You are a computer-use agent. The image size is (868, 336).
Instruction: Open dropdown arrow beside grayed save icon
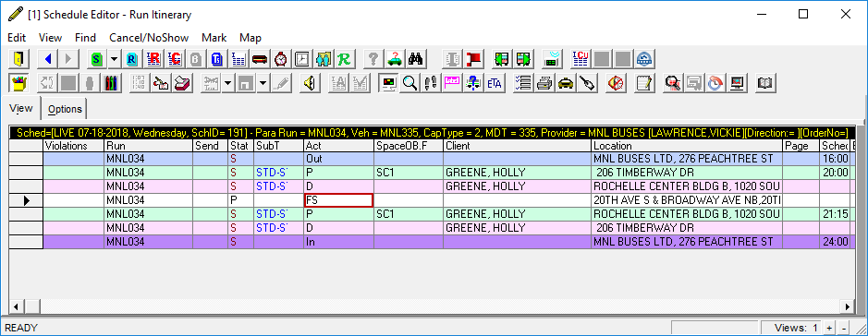click(x=263, y=83)
